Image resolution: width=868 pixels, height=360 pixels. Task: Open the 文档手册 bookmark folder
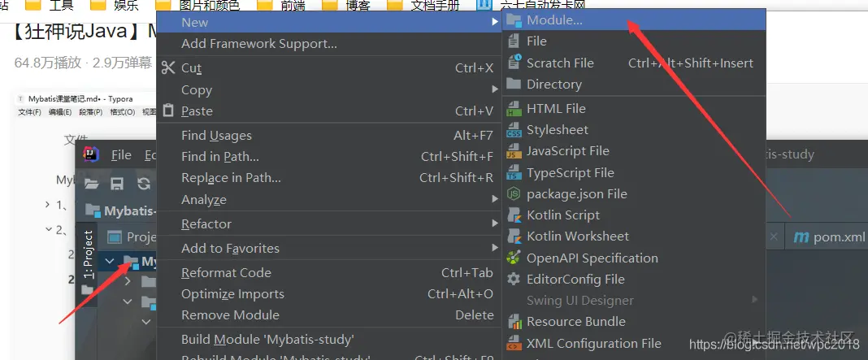423,6
